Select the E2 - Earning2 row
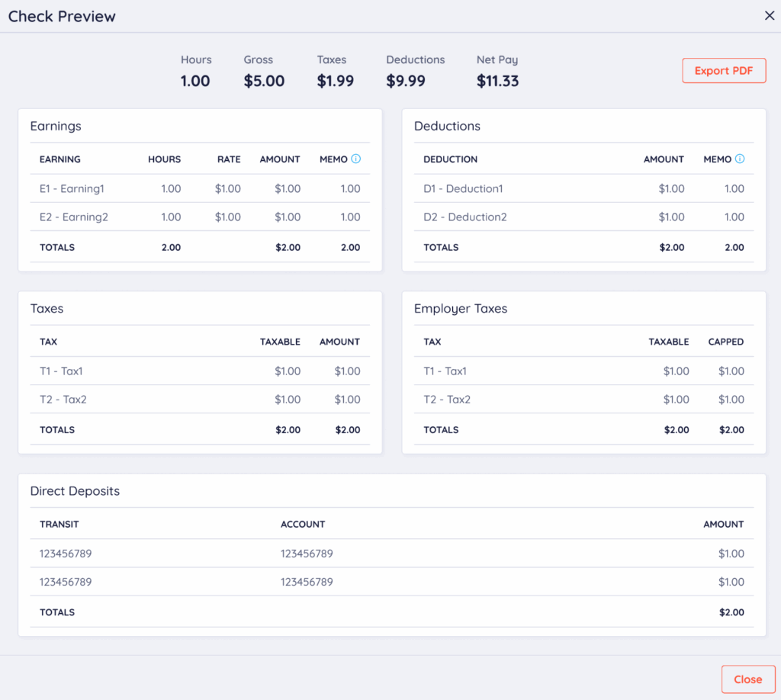 74,217
